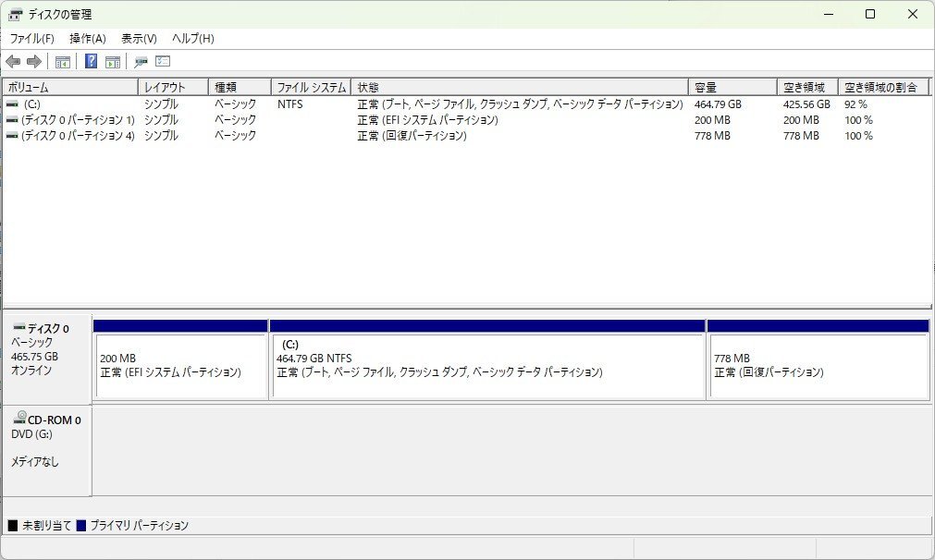
Task: Select the (C:) volume icon in the list
Action: tap(10, 104)
